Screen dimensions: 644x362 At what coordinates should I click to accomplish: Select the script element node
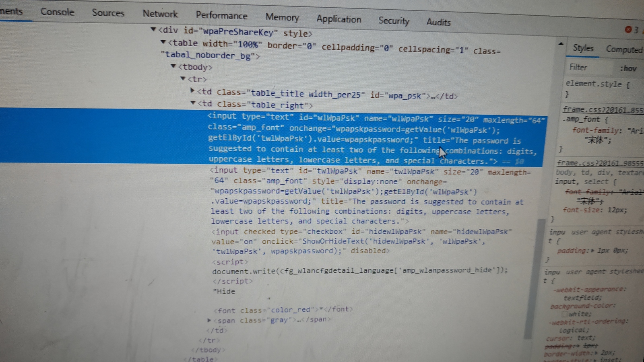230,262
